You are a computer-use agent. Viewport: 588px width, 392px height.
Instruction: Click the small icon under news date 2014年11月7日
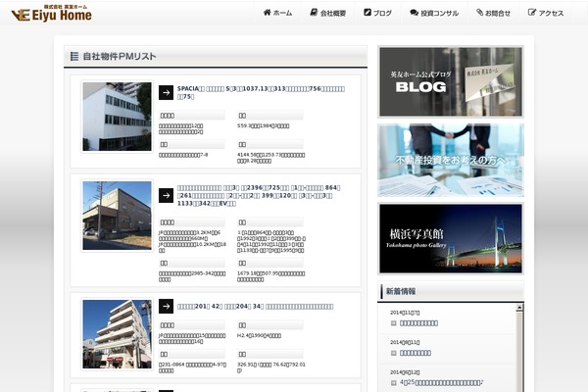click(x=393, y=323)
